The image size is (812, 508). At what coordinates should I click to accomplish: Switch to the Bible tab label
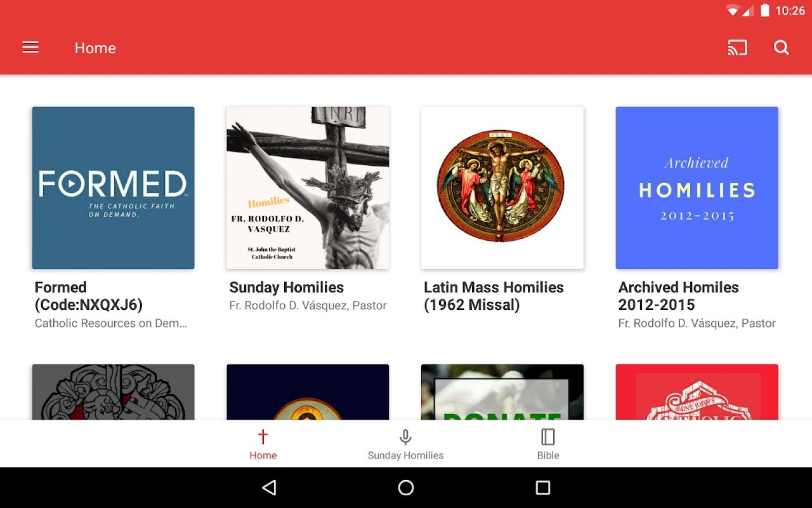pyautogui.click(x=548, y=455)
